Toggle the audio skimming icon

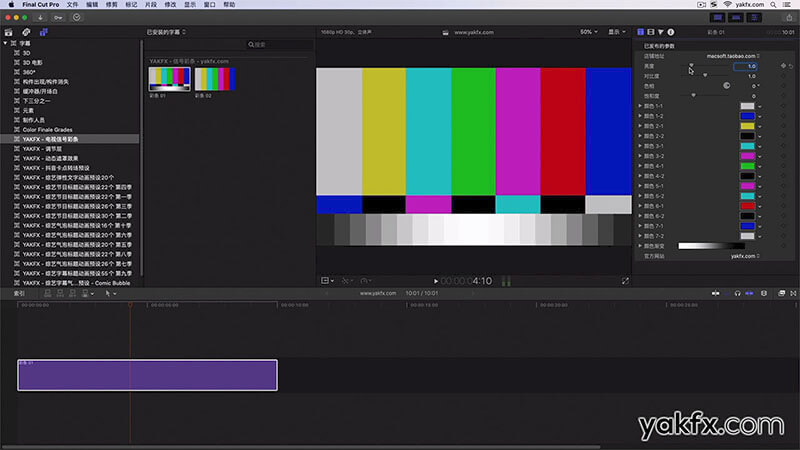pyautogui.click(x=727, y=293)
